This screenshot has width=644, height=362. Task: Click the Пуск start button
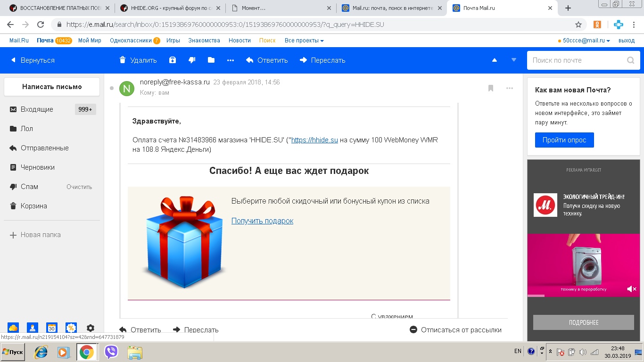pos(13,352)
